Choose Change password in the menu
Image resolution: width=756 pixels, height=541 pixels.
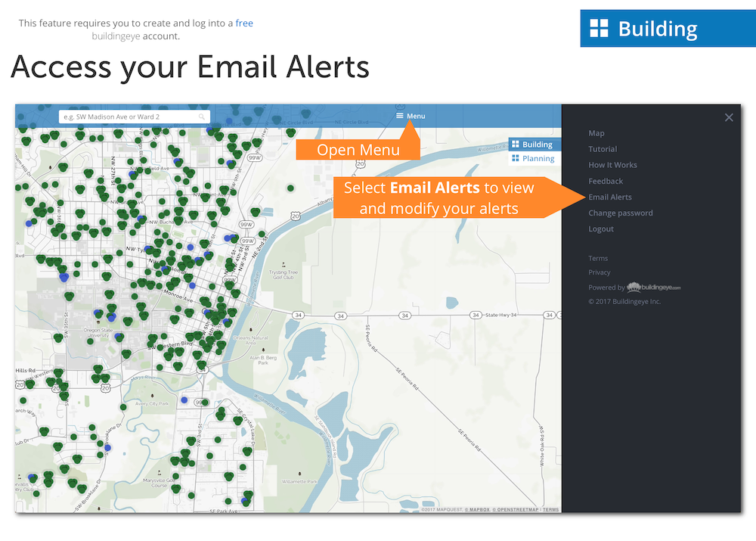pyautogui.click(x=621, y=213)
